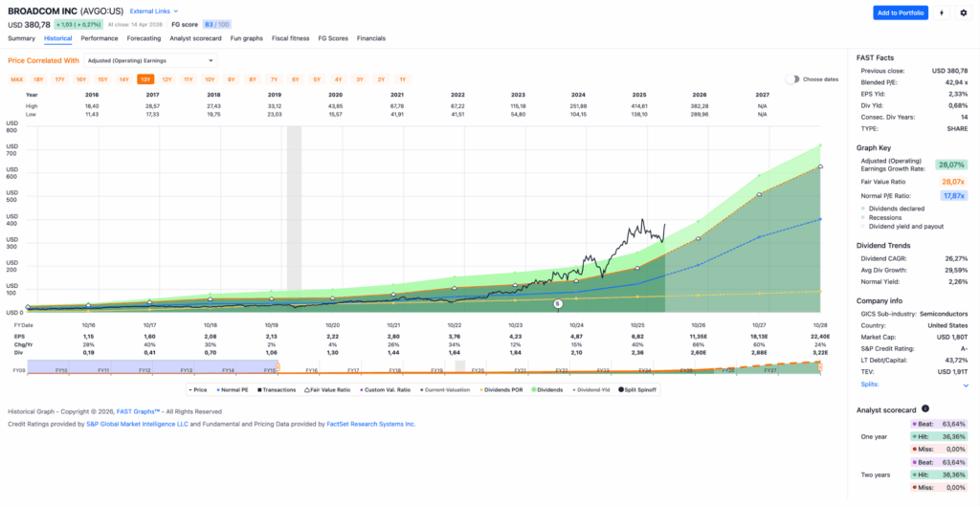The width and height of the screenshot is (980, 507).
Task: Toggle the Split Spinoff legend icon
Action: coord(622,390)
